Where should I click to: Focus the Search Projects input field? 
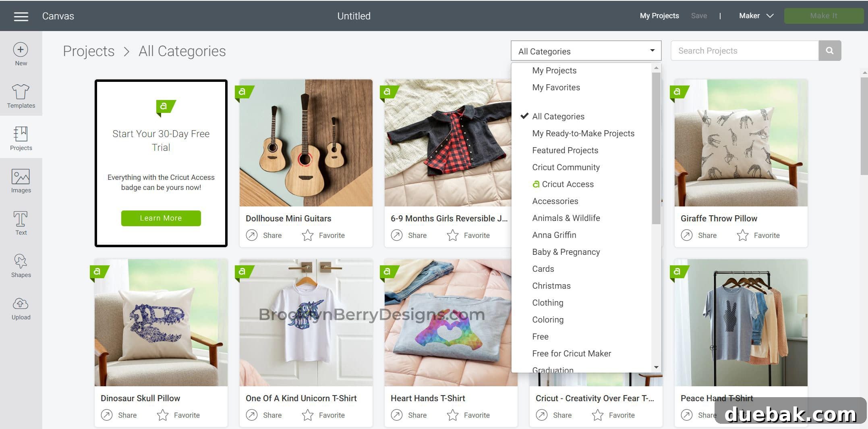coord(745,51)
